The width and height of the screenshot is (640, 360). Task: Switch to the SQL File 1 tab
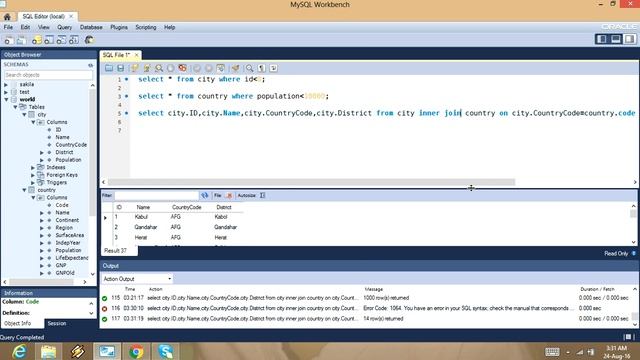tap(117, 55)
